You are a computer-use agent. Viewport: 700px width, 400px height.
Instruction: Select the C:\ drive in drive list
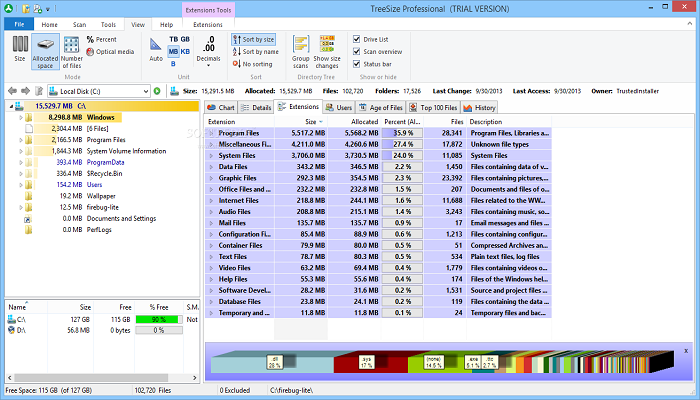coord(21,320)
